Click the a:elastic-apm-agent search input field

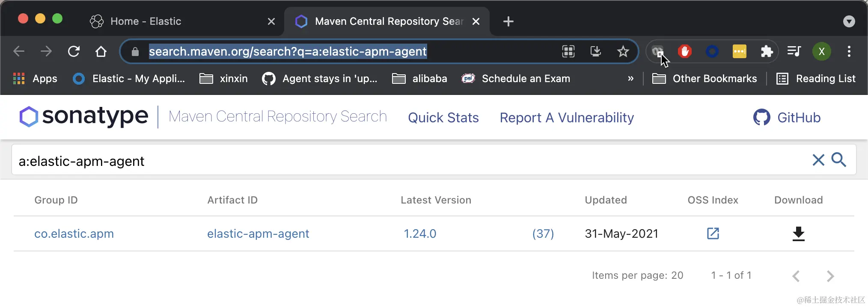click(385, 161)
